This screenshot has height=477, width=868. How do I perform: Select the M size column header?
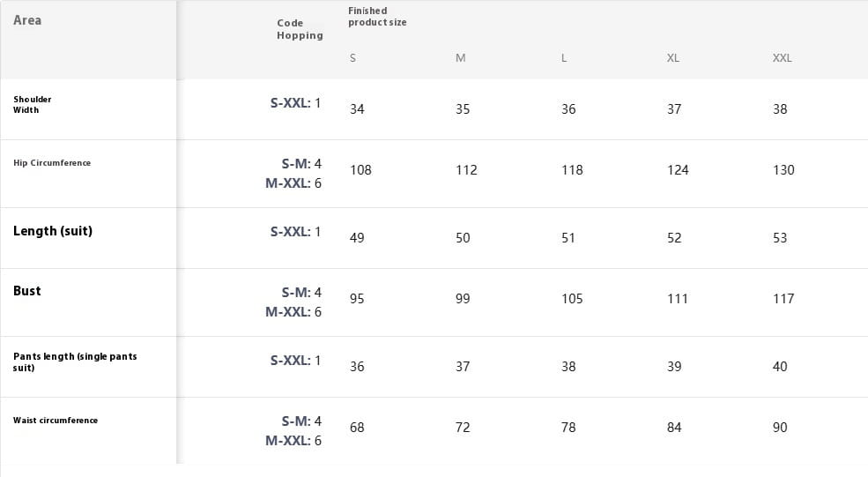tap(460, 58)
